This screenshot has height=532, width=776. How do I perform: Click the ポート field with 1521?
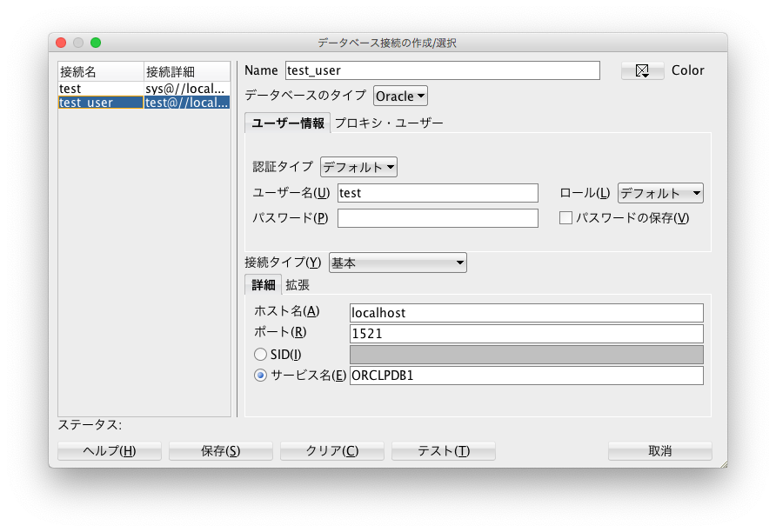[526, 334]
